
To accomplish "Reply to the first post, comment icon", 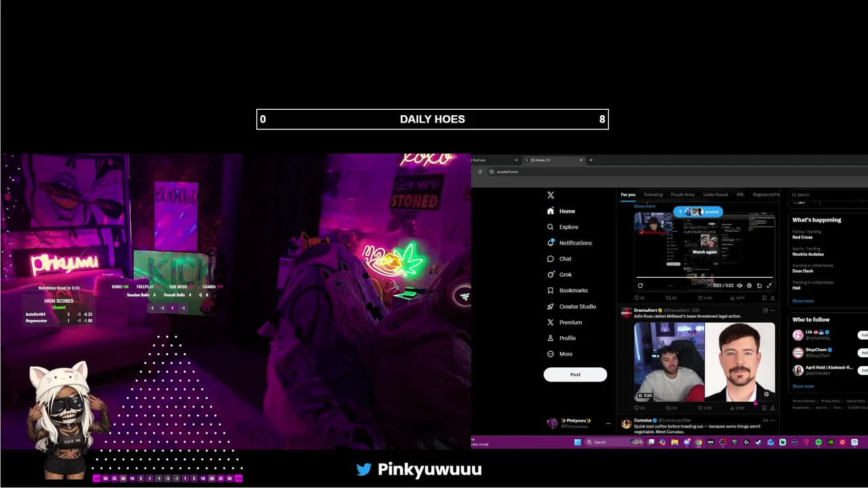I will click(x=637, y=298).
